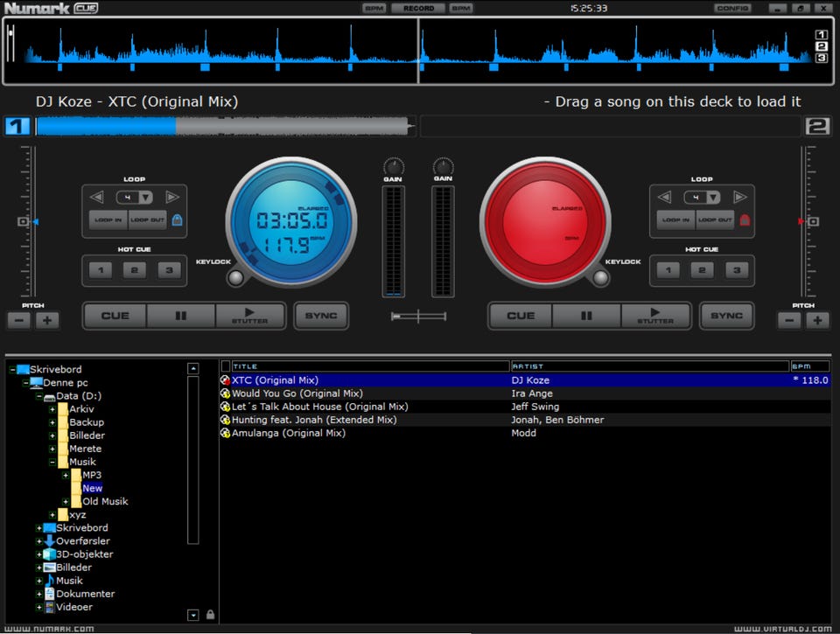Pause deck 1 with the pause button
This screenshot has width=840, height=634.
[181, 316]
